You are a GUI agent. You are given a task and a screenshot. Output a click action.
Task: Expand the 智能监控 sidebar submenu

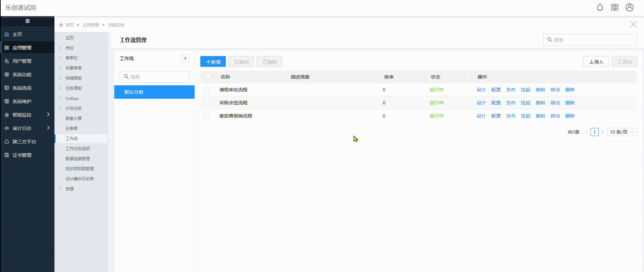pos(48,115)
